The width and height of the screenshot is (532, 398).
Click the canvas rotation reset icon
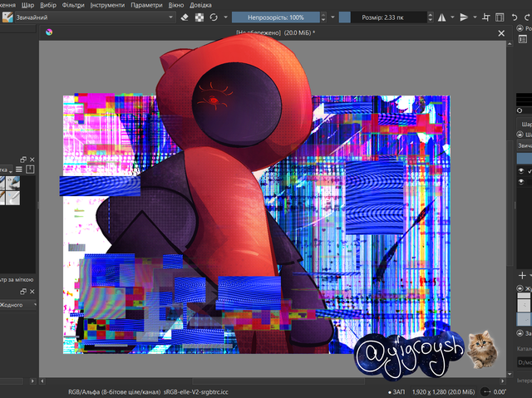(x=485, y=392)
